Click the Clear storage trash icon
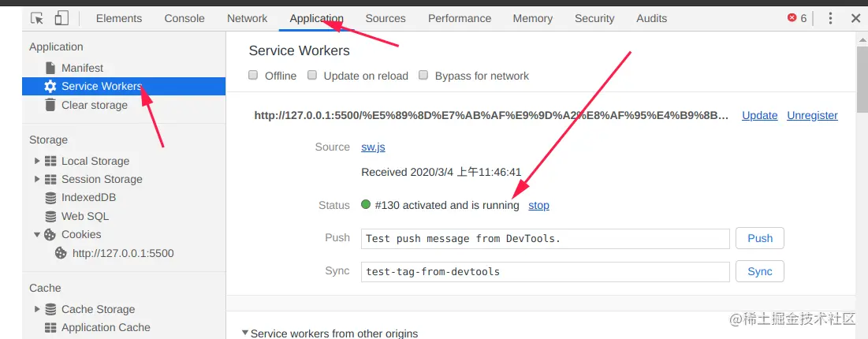Screen dimensions: 868x339 point(50,105)
